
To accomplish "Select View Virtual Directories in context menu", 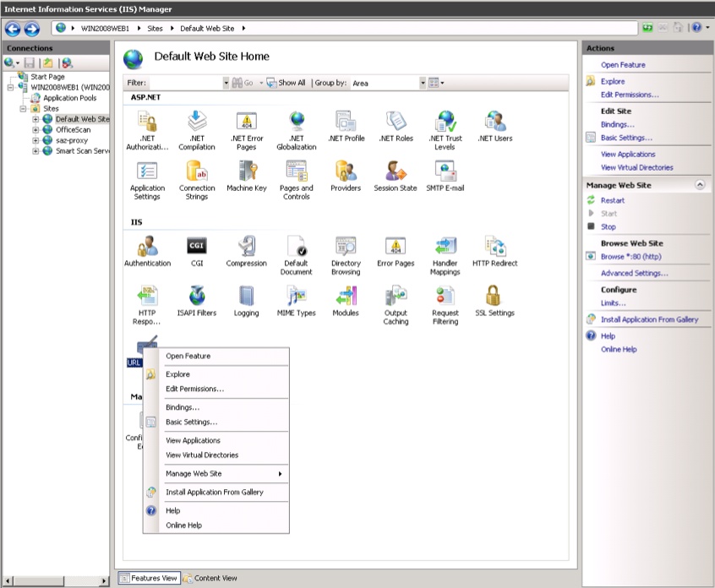I will pos(202,455).
